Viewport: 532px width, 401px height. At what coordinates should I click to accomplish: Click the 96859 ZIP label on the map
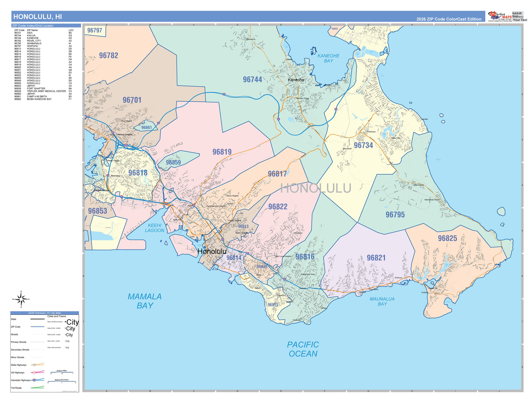tap(173, 163)
